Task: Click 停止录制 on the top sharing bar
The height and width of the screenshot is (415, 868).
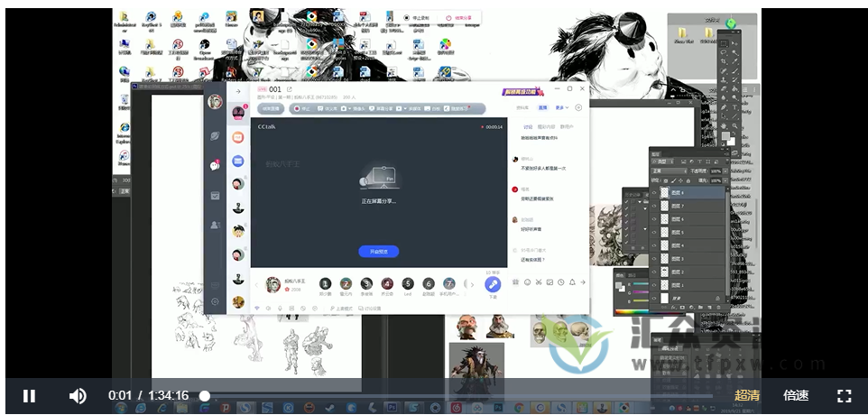Action: [x=416, y=18]
